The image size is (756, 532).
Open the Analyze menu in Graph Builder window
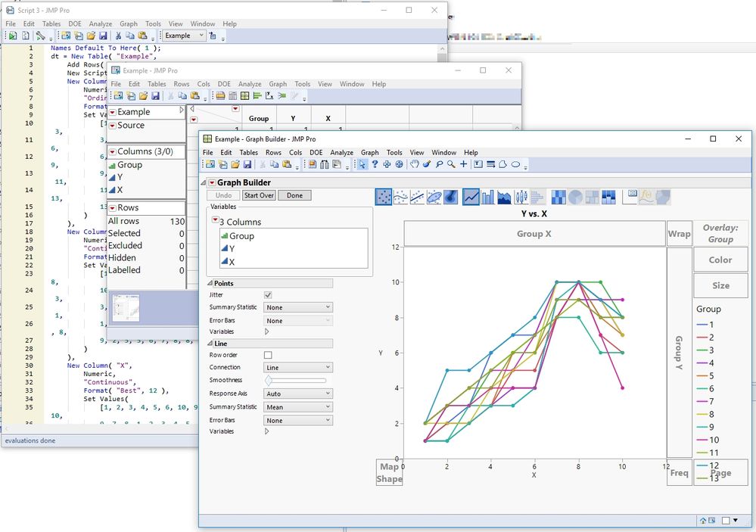tap(341, 152)
